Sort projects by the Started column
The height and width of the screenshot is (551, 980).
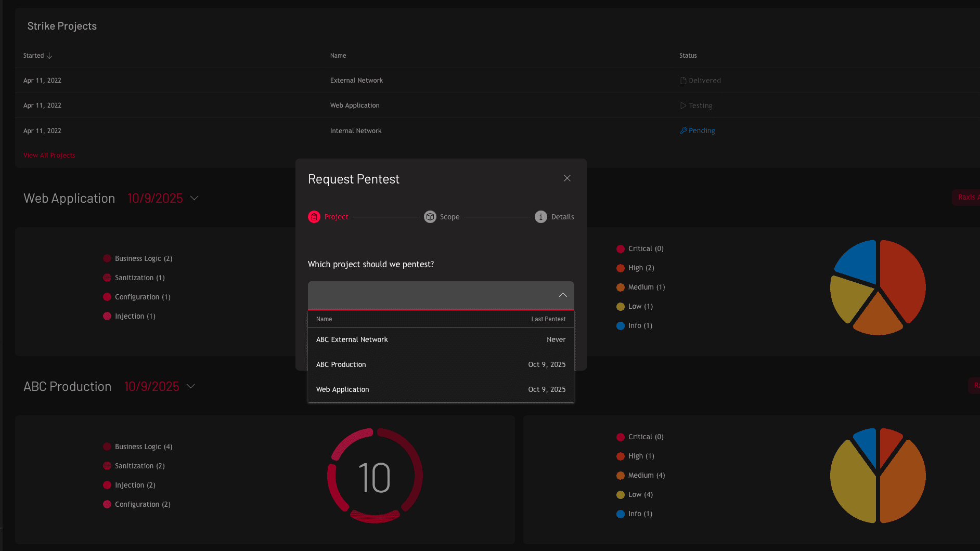pos(37,55)
